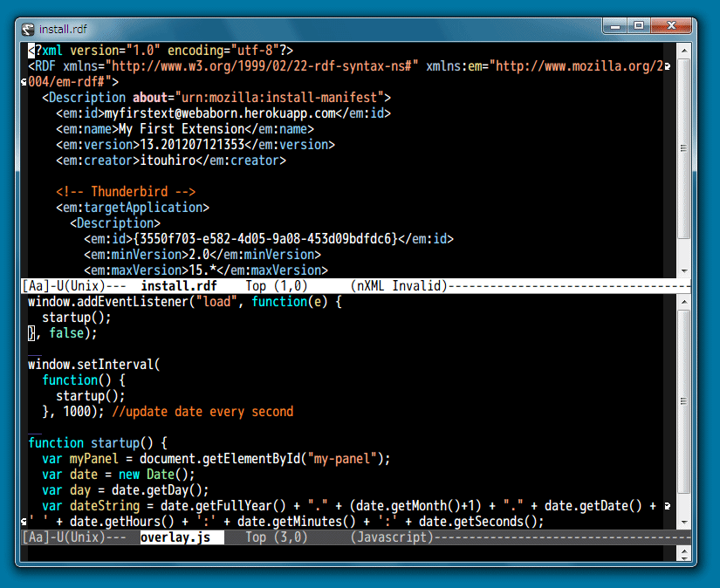Maximize the install.rdf window
Viewport: 720px width, 588px height.
[x=639, y=26]
